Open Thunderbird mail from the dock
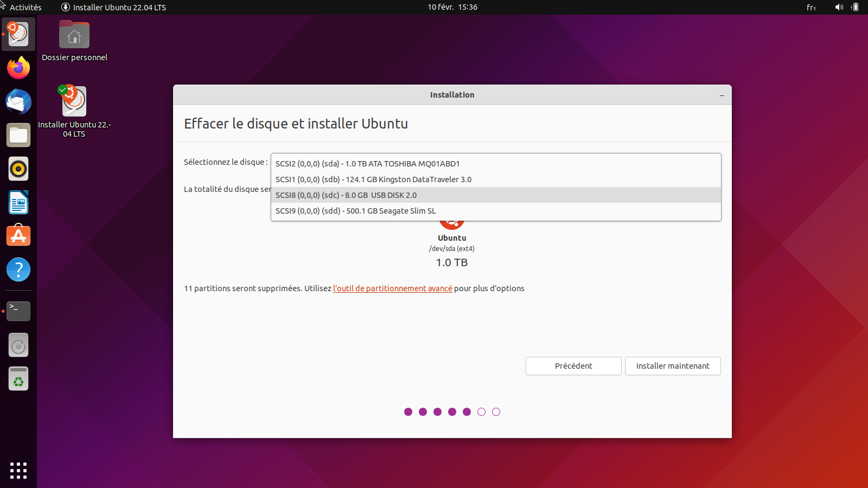The image size is (868, 488). pos(18,102)
